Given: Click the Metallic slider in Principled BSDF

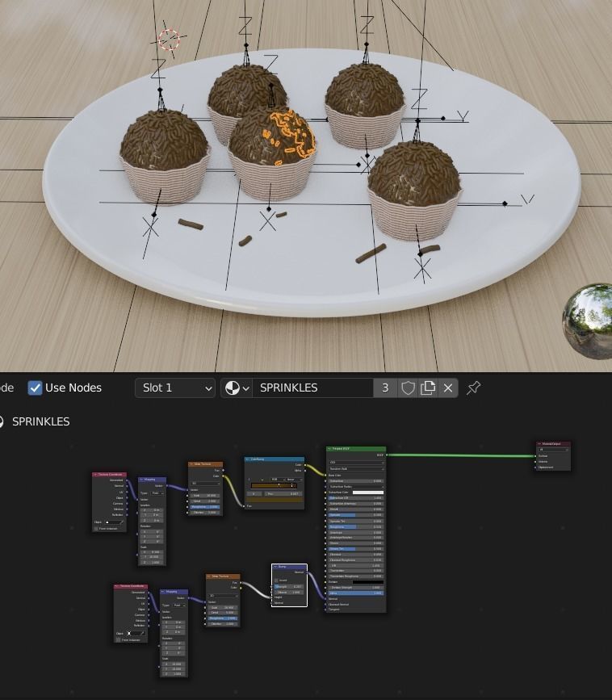Looking at the screenshot, I should (x=356, y=509).
